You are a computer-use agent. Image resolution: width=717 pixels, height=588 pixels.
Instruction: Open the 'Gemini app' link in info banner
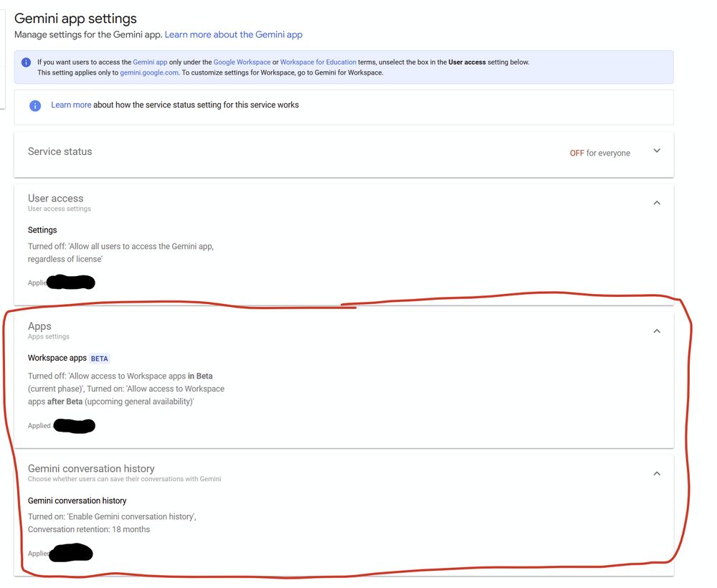click(150, 62)
